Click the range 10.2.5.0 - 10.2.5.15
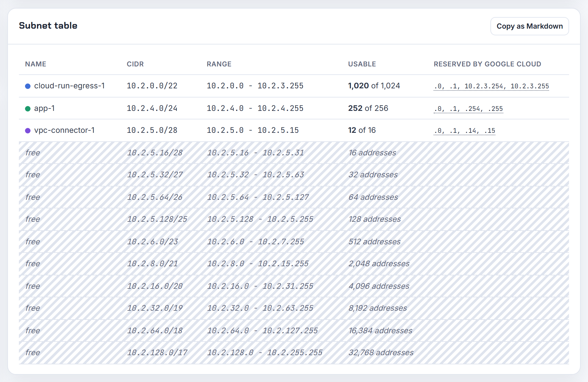Screen dimensions: 588x382 253,130
